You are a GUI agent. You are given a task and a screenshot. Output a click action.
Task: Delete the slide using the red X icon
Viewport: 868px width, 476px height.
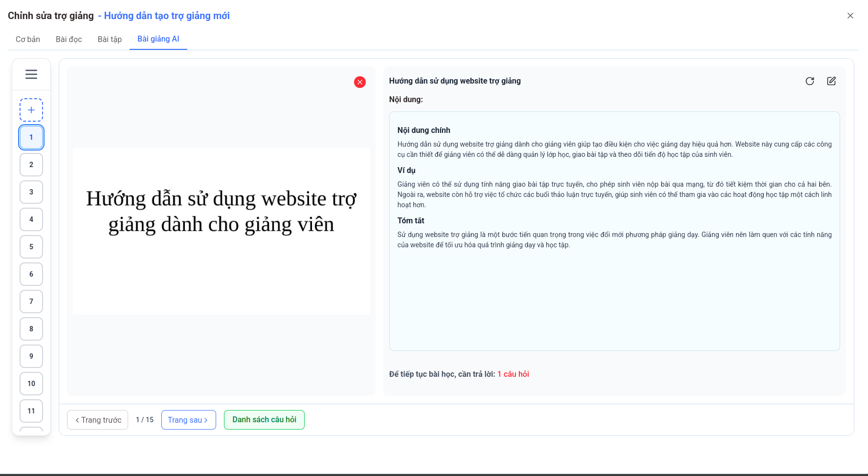click(x=360, y=82)
